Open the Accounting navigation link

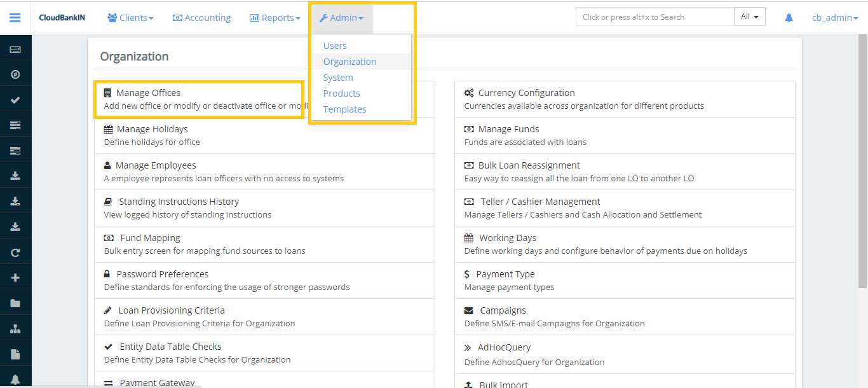pos(201,18)
